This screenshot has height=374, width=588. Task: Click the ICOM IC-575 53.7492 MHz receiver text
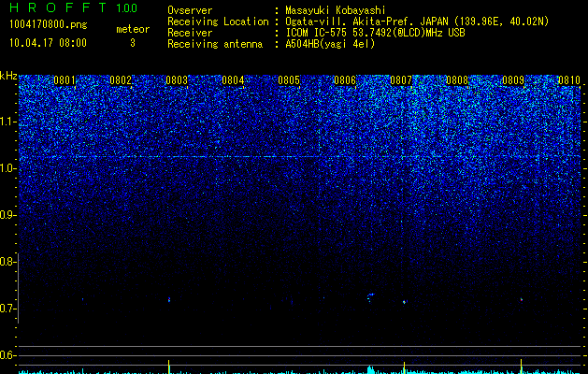(375, 33)
